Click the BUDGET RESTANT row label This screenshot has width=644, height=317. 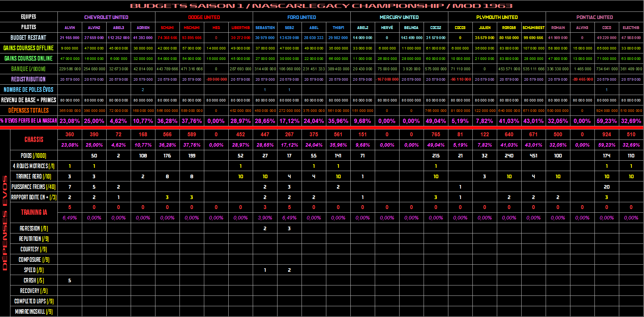point(28,38)
